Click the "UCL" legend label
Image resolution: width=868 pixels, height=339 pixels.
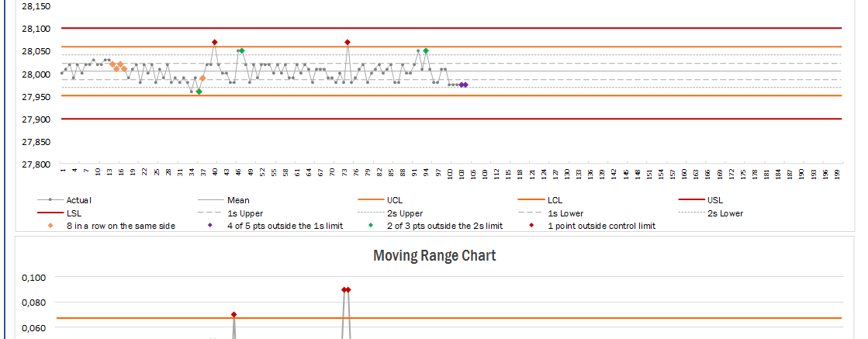tap(395, 200)
